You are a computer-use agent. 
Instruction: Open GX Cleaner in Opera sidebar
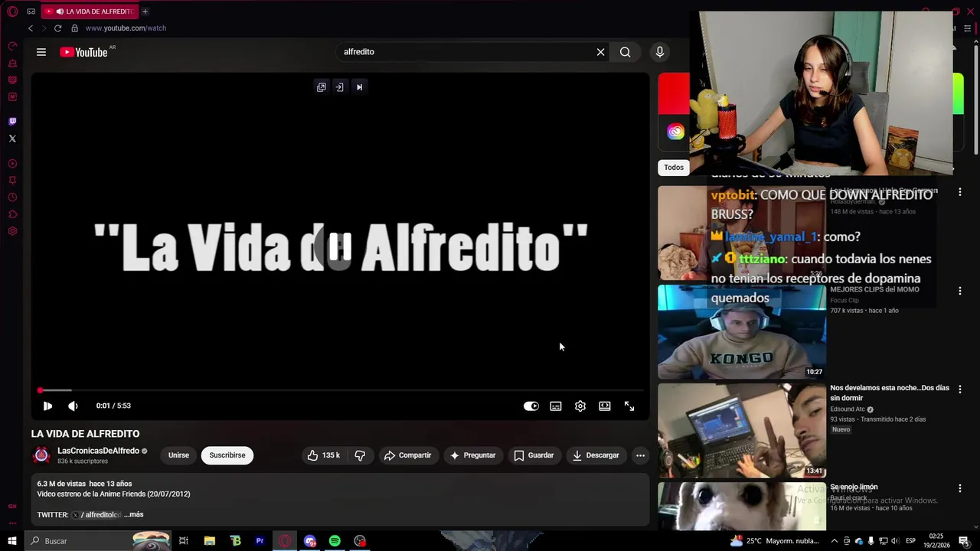tap(12, 64)
